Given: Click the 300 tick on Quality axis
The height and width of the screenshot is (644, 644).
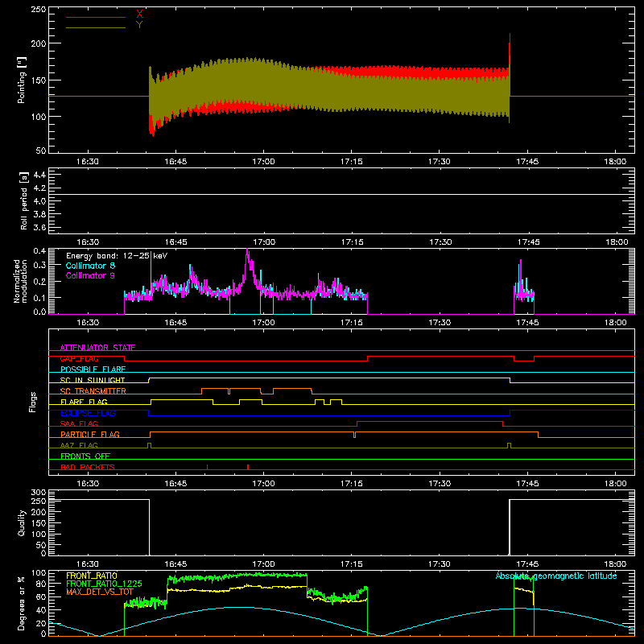Looking at the screenshot, I should (x=39, y=493).
